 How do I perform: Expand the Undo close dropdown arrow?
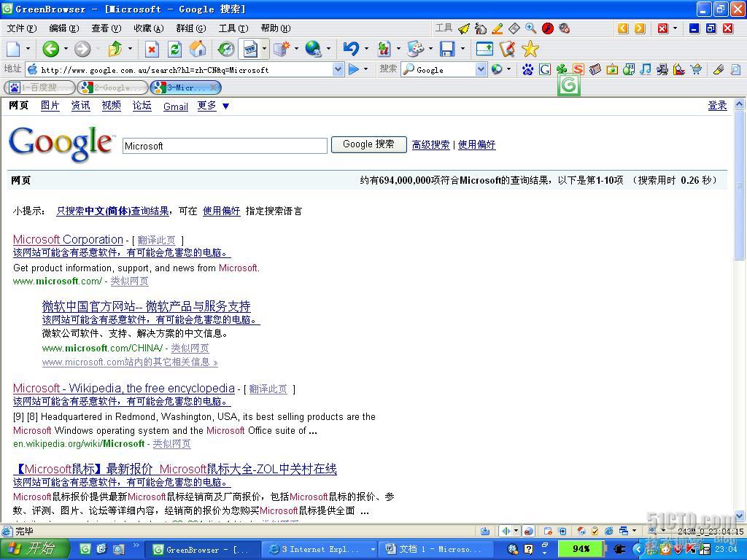tap(366, 49)
